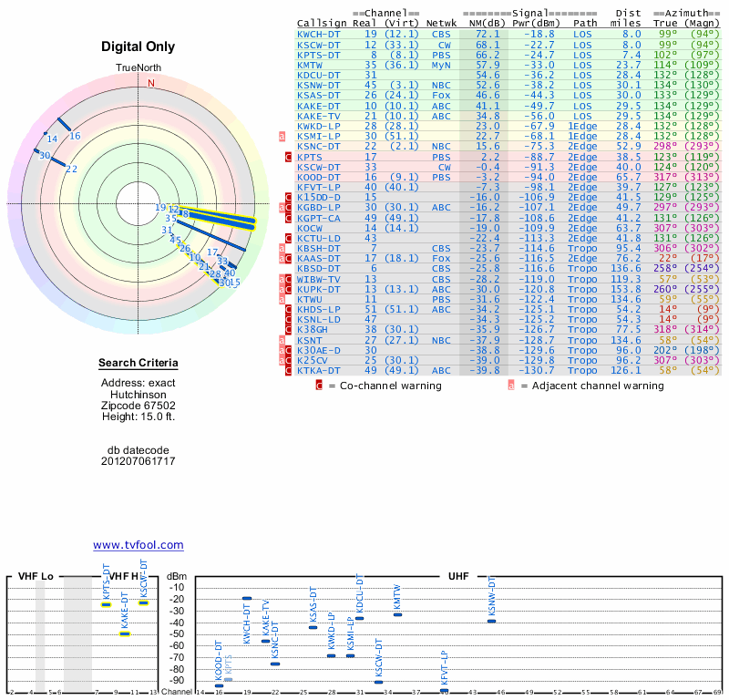Open the KSNW-DT callsign in the table
729x700 pixels.
(319, 85)
